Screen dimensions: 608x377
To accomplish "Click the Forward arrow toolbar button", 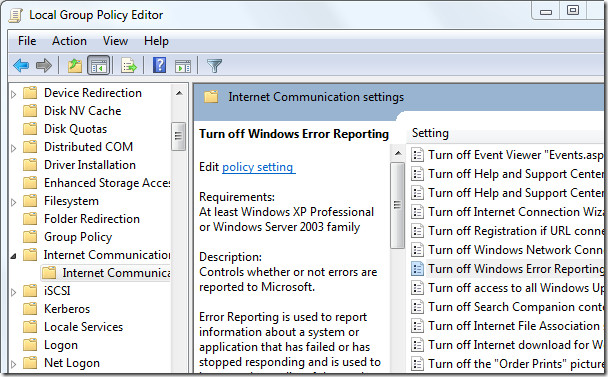I will pyautogui.click(x=43, y=65).
